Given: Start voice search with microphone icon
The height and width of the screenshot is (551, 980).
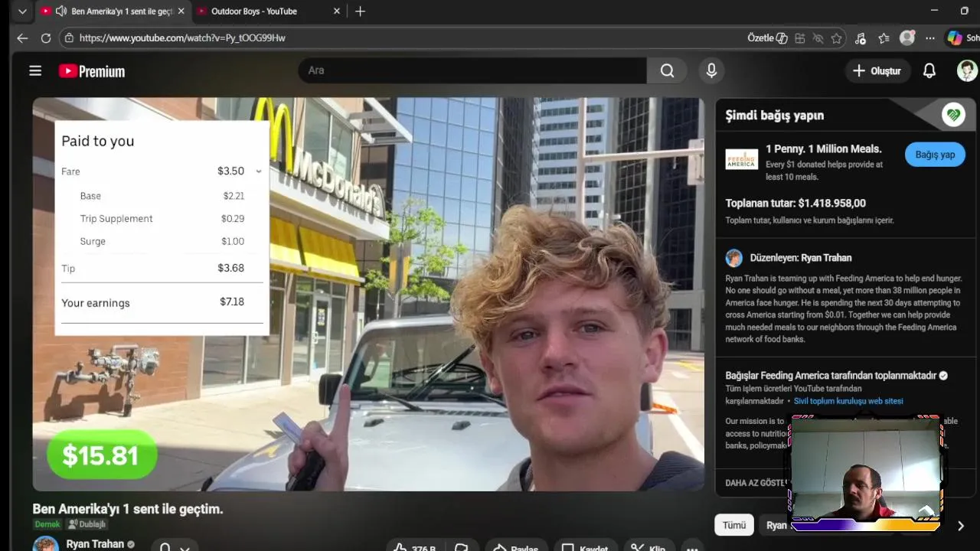Looking at the screenshot, I should (711, 70).
